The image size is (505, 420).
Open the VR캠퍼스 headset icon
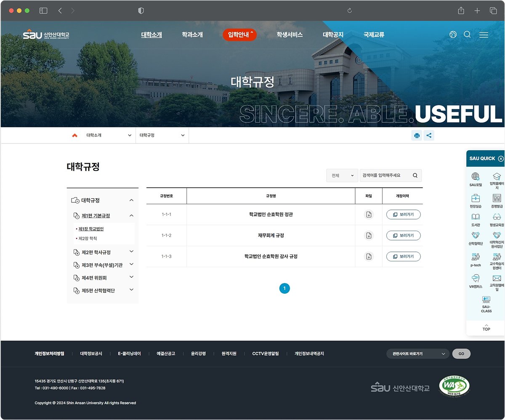coord(476,278)
